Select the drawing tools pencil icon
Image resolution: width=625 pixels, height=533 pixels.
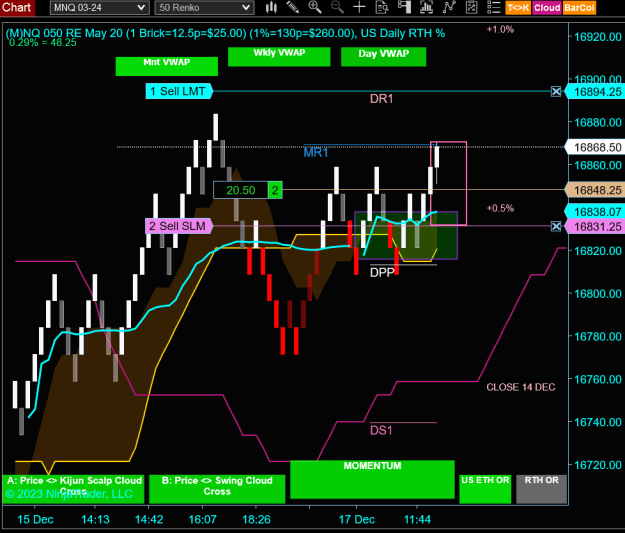tap(293, 7)
